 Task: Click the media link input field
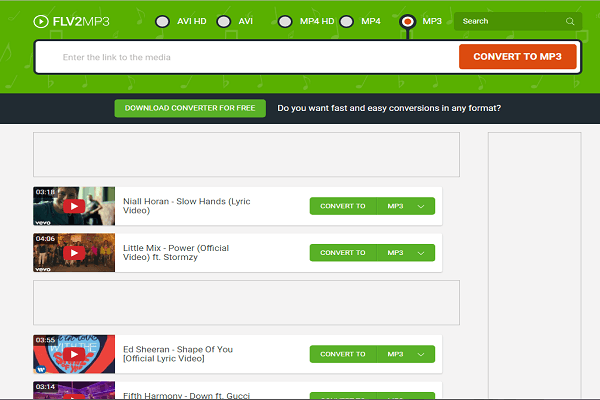coord(247,57)
